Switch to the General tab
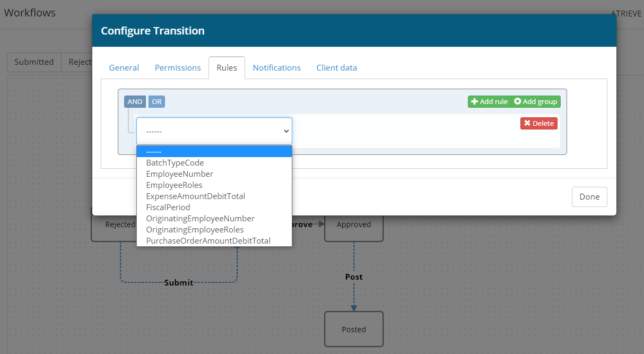644x354 pixels. click(x=124, y=68)
